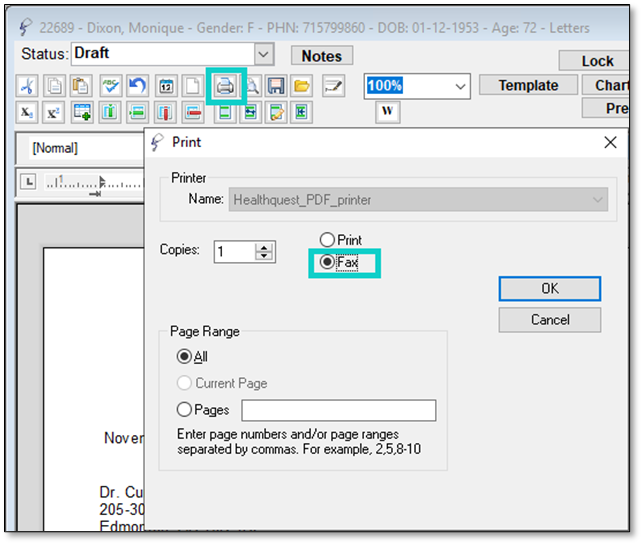Click the Open folder icon
Viewport: 643px width, 545px height.
(302, 86)
